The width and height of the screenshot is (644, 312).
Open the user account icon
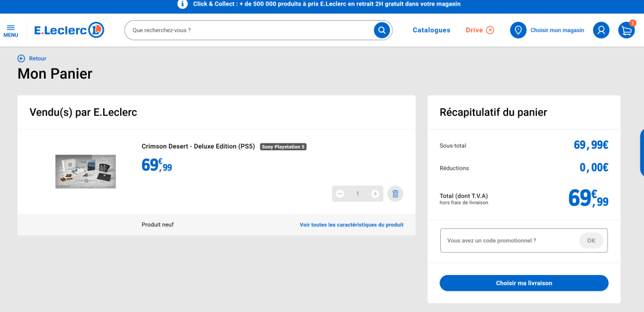pos(601,30)
